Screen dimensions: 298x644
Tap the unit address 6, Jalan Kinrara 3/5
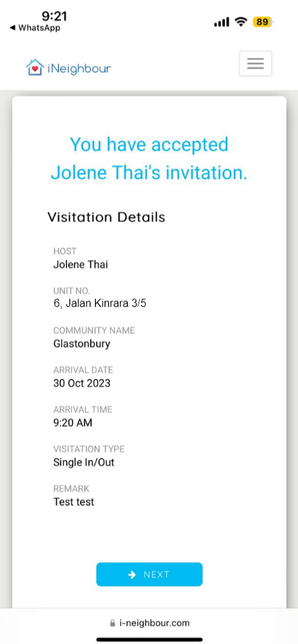[100, 304]
